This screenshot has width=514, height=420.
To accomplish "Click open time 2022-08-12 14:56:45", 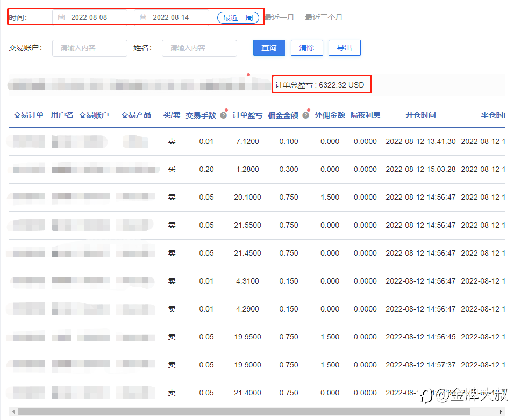I will tap(420, 337).
